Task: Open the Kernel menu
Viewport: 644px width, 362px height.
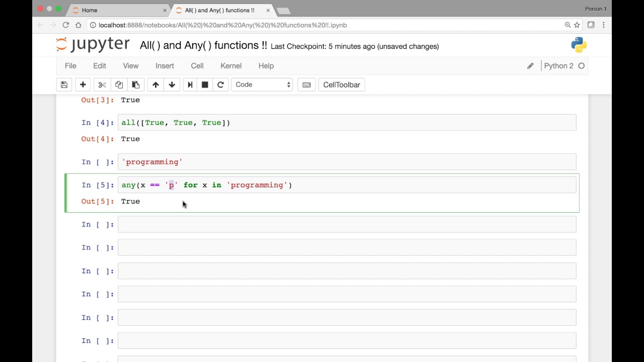Action: point(231,66)
